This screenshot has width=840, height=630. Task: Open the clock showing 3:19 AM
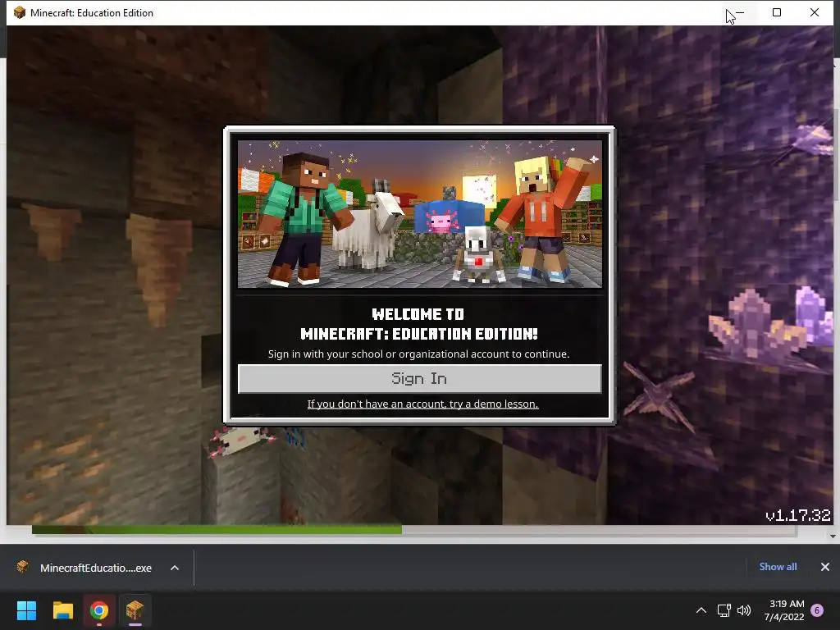784,610
